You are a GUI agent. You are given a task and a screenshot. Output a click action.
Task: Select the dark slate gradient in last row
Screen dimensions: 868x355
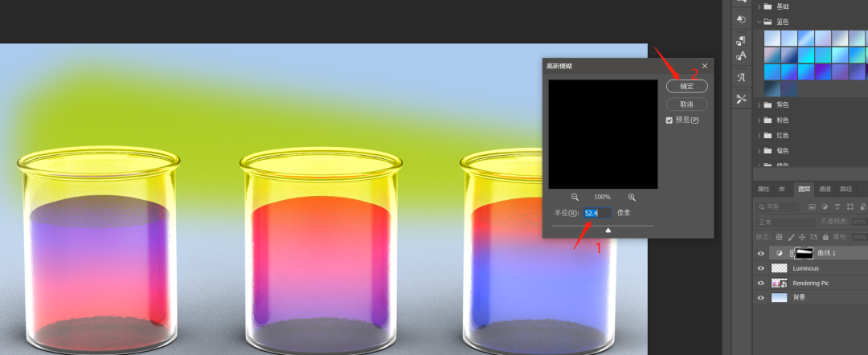click(772, 89)
